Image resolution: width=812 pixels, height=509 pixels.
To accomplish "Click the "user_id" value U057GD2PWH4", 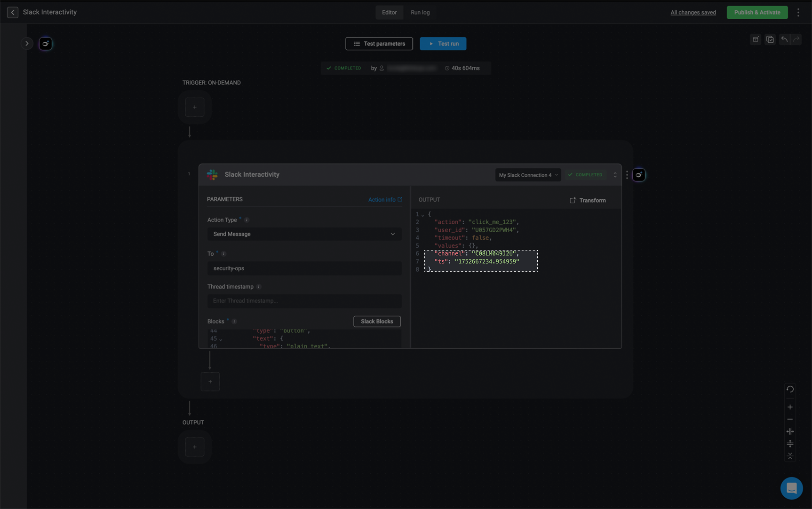I will (494, 230).
